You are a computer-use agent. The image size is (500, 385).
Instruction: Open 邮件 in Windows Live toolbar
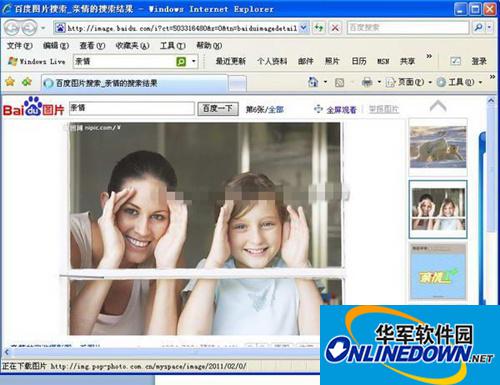[x=306, y=61]
